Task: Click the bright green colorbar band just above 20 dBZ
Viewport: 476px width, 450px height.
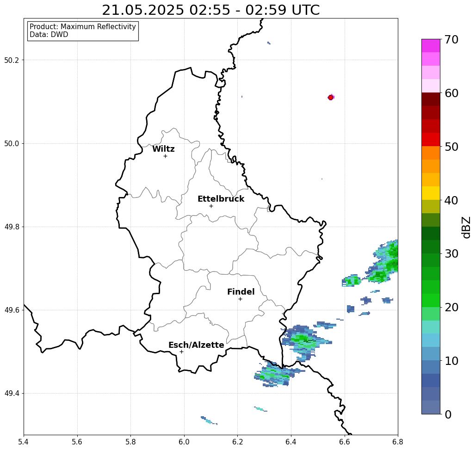Action: 431,301
